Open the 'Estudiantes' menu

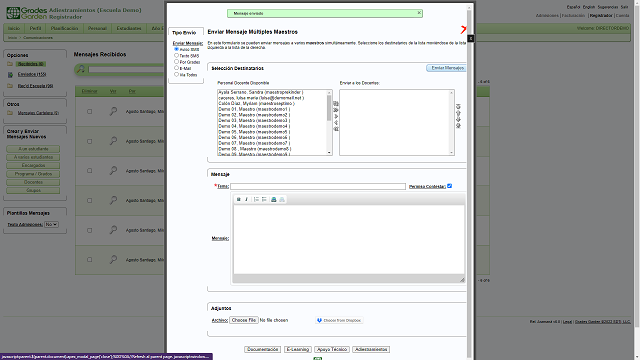pyautogui.click(x=129, y=29)
